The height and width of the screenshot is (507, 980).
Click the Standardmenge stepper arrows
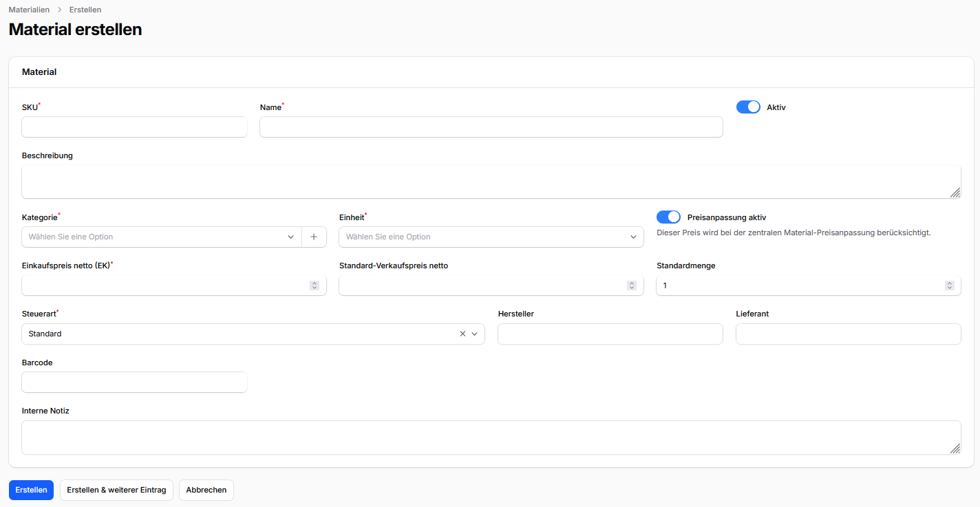tap(949, 285)
